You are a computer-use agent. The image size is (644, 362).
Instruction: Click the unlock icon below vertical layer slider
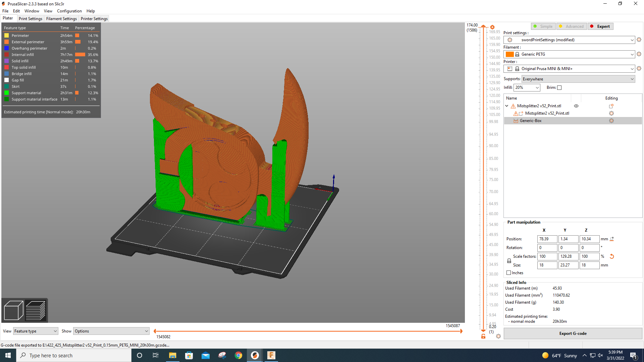pyautogui.click(x=483, y=336)
